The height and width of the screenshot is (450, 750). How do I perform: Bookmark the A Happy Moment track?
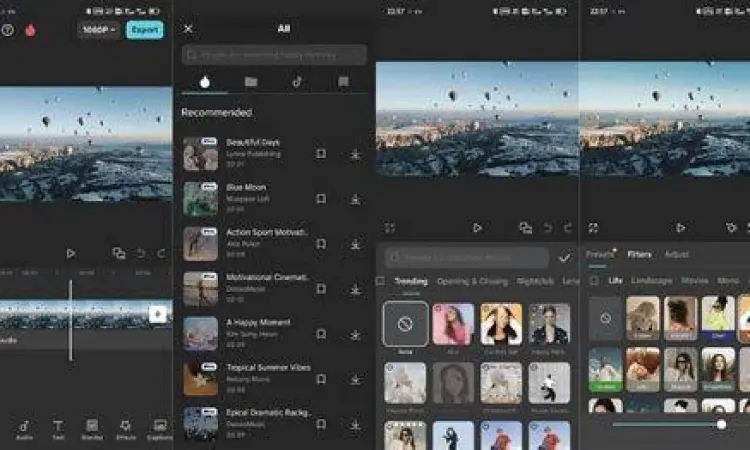tap(321, 334)
